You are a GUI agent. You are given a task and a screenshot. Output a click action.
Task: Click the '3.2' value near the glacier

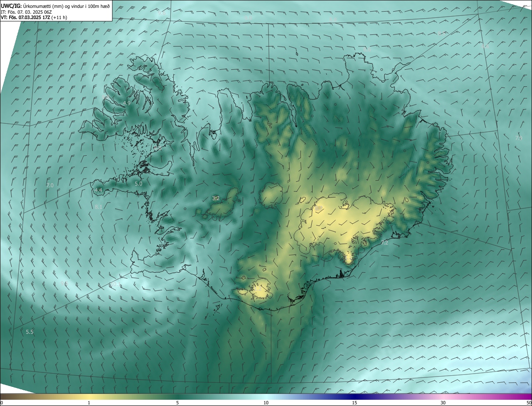point(216,198)
